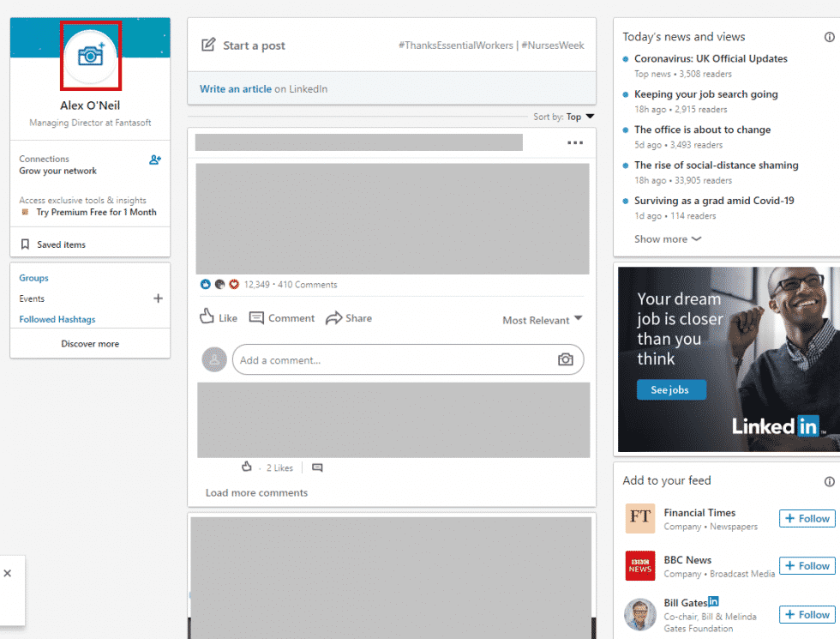Click the Events plus toggle to add events
The image size is (840, 639).
click(x=158, y=298)
